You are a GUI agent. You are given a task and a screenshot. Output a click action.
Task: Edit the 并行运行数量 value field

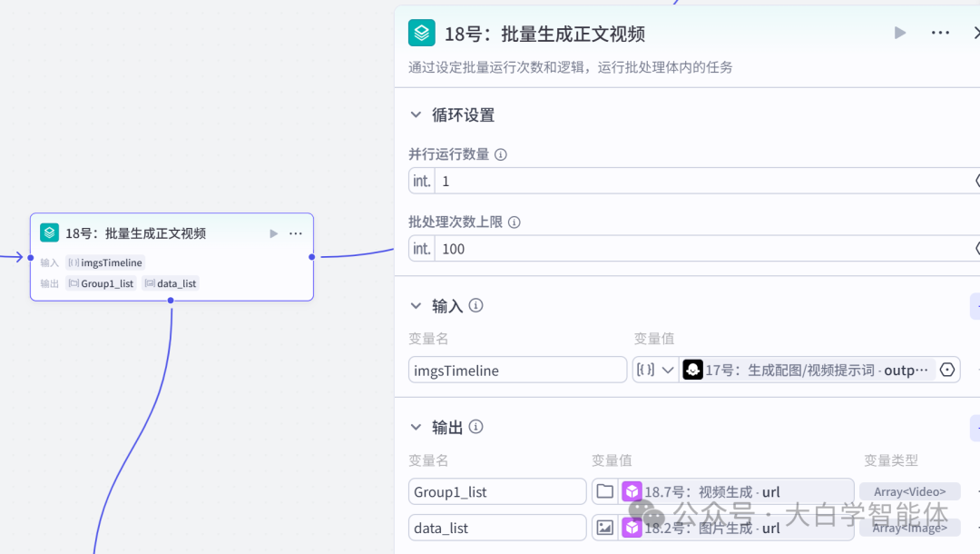point(707,181)
